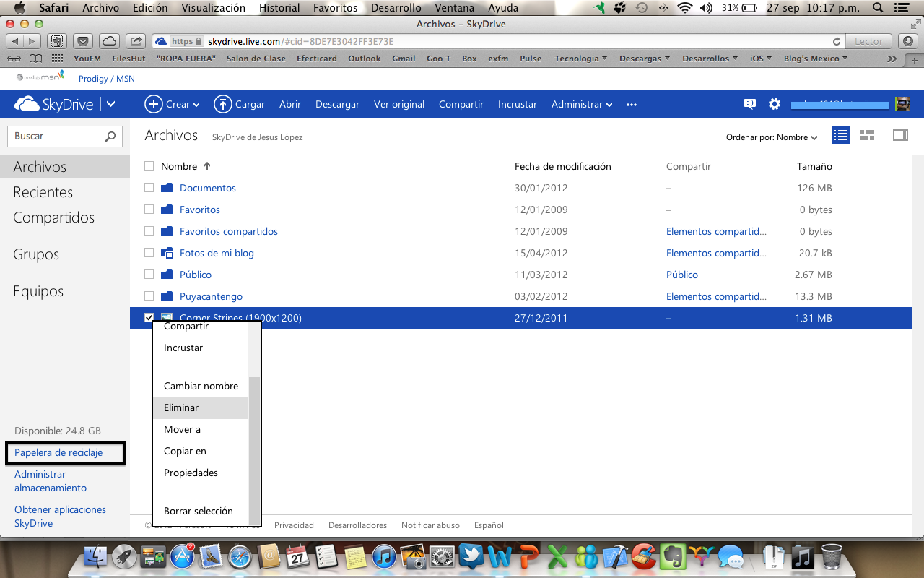Click the Cargar upload arrow icon

[x=222, y=104]
